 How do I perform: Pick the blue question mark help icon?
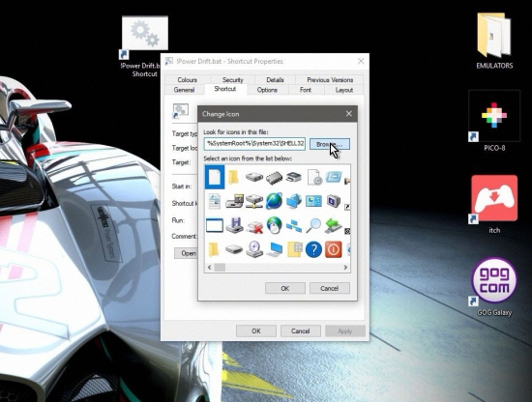click(313, 250)
